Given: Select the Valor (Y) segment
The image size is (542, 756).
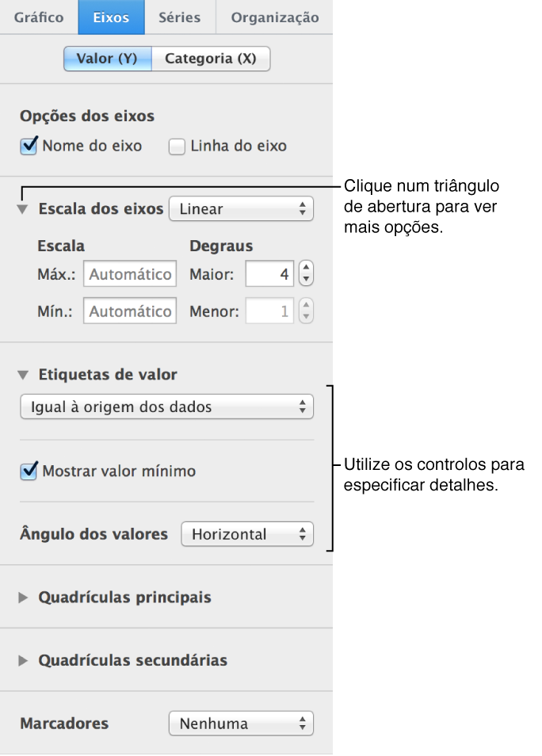Looking at the screenshot, I should [107, 59].
